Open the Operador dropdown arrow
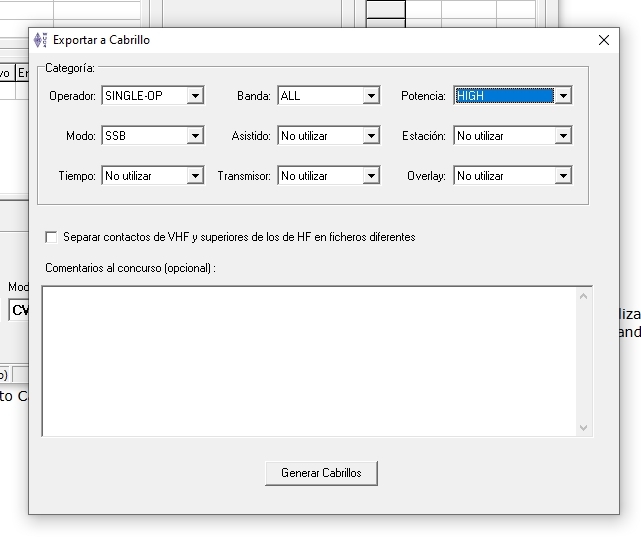The height and width of the screenshot is (539, 641). click(x=195, y=96)
